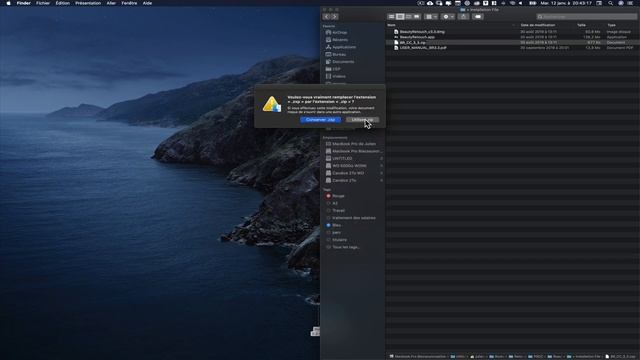640x360 pixels.
Task: Select the WD 500Go WORK volume
Action: (x=349, y=166)
